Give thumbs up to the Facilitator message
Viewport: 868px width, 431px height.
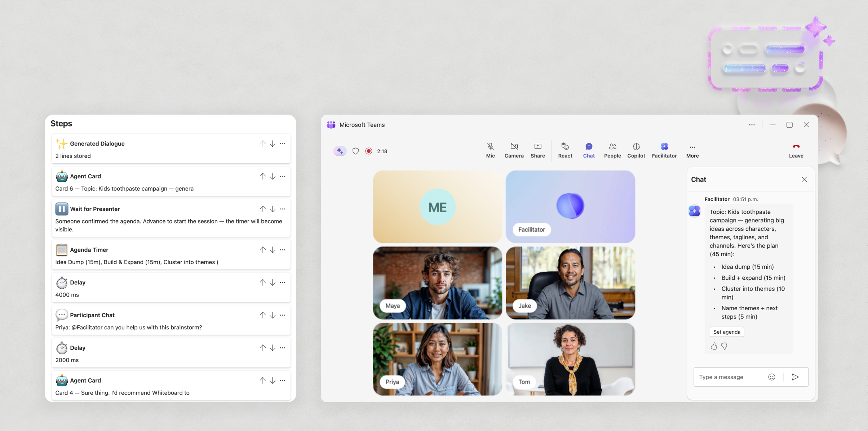pos(714,346)
